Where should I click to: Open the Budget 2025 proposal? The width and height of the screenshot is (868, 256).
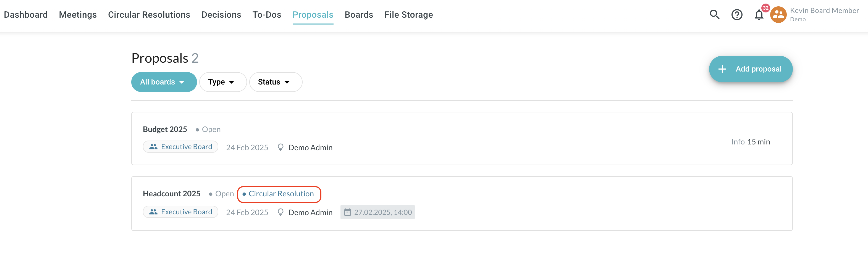click(x=165, y=129)
